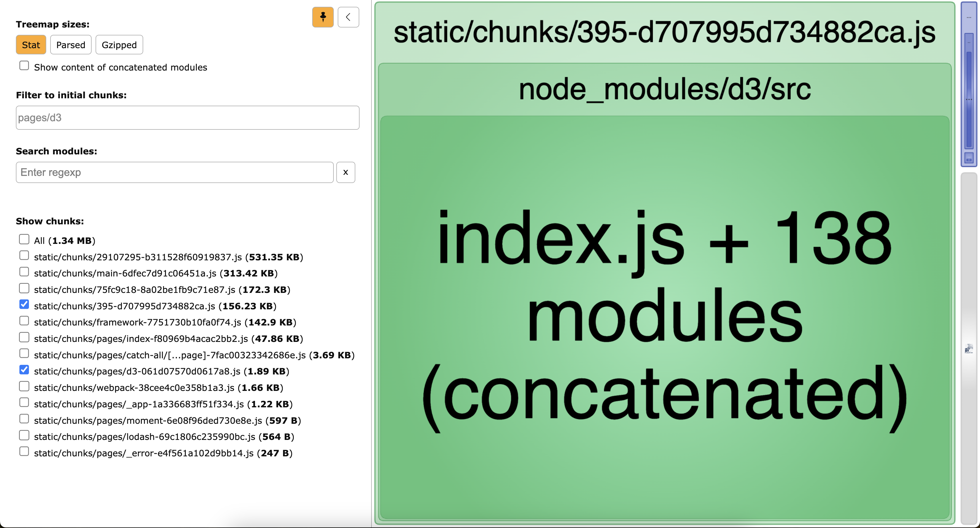This screenshot has width=980, height=528.
Task: Click the Filter to initial chunks field
Action: [x=187, y=118]
